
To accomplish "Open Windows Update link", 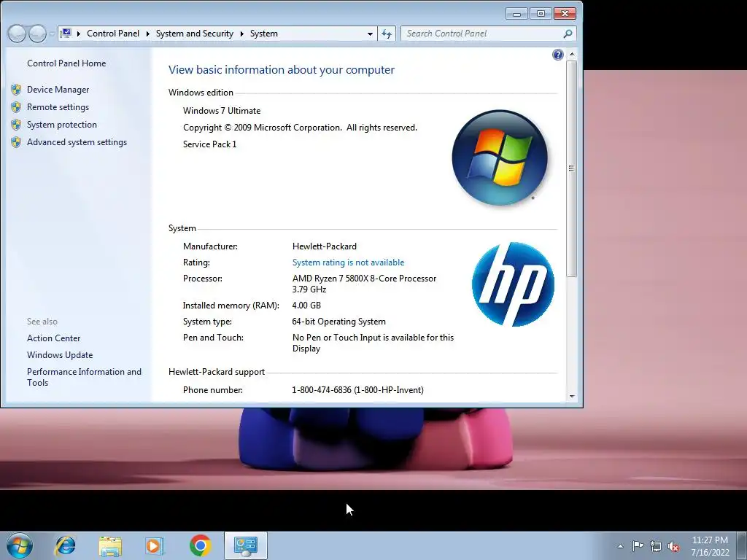I will [60, 355].
